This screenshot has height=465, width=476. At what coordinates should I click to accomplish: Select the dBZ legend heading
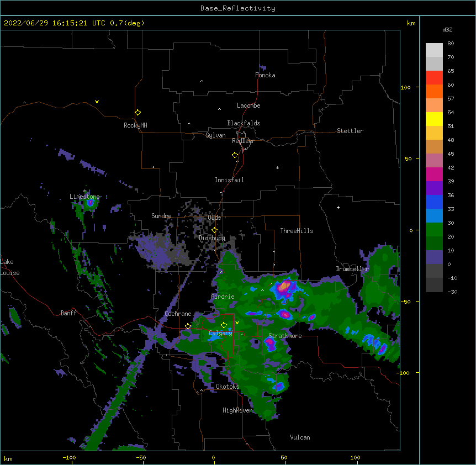point(447,29)
